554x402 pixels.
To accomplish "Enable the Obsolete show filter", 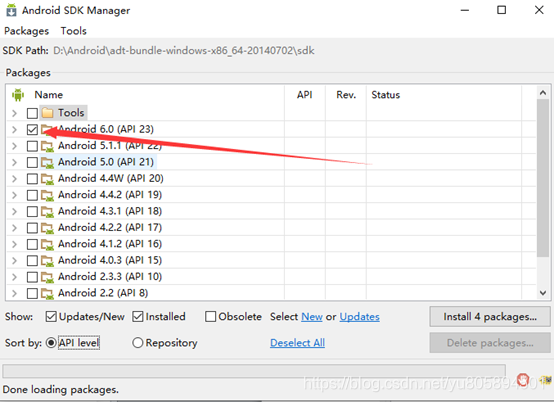I will tap(210, 317).
